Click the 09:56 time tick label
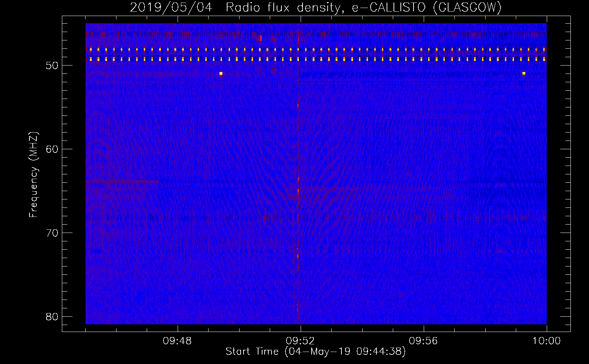Image resolution: width=589 pixels, height=364 pixels. (x=423, y=341)
